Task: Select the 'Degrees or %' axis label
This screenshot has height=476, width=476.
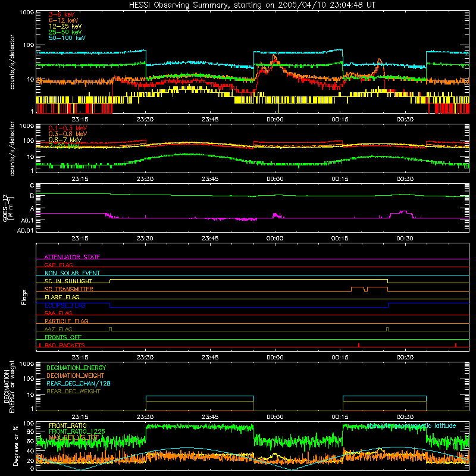Action: (15, 446)
